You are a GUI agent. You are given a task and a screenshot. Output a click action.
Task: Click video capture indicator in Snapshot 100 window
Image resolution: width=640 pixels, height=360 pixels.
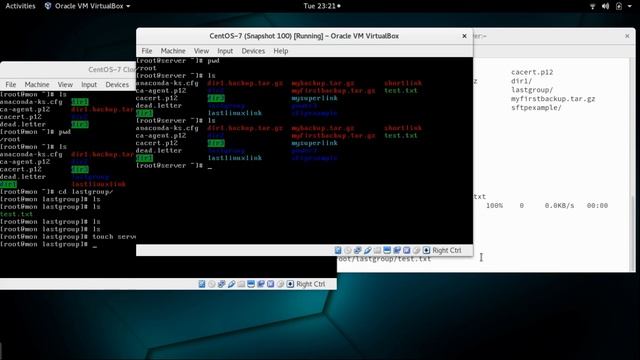coord(397,250)
